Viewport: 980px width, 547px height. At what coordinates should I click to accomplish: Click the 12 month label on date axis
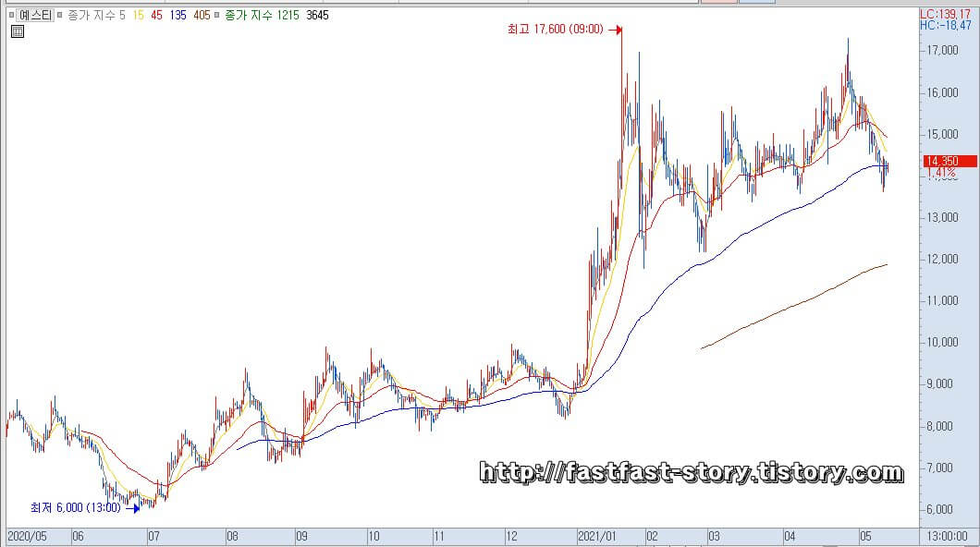512,537
